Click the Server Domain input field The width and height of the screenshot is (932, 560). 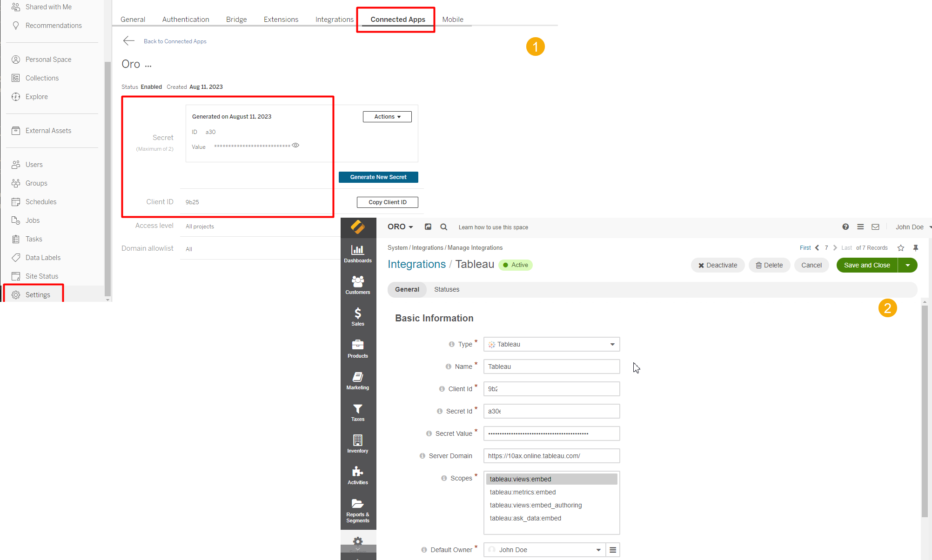tap(551, 456)
